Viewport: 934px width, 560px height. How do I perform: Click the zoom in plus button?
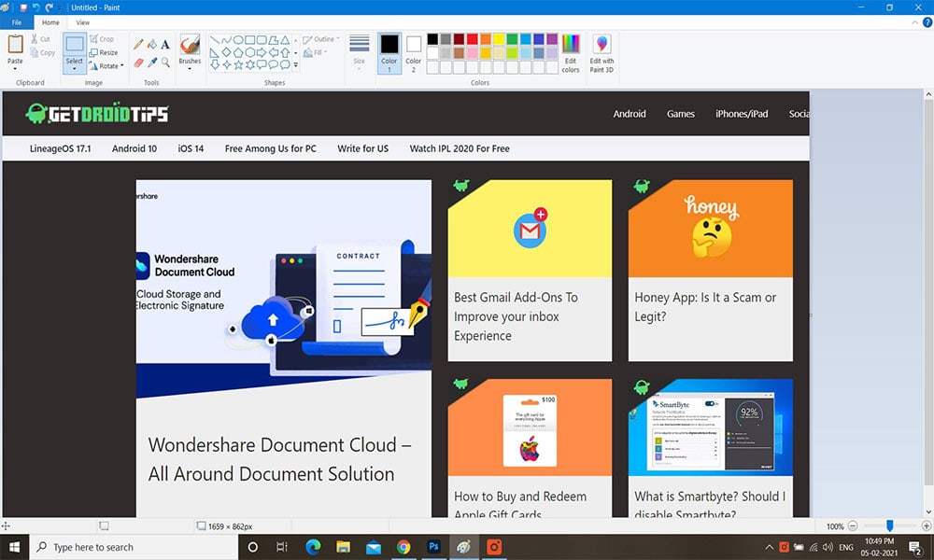(x=927, y=526)
